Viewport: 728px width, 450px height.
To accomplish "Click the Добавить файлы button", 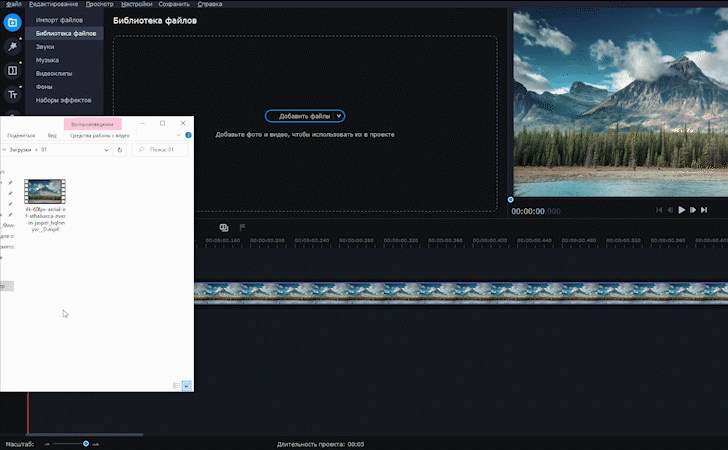I will [298, 116].
